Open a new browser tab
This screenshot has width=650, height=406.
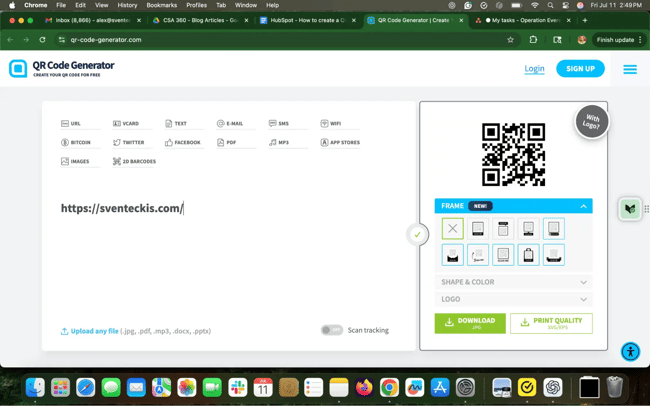(585, 20)
